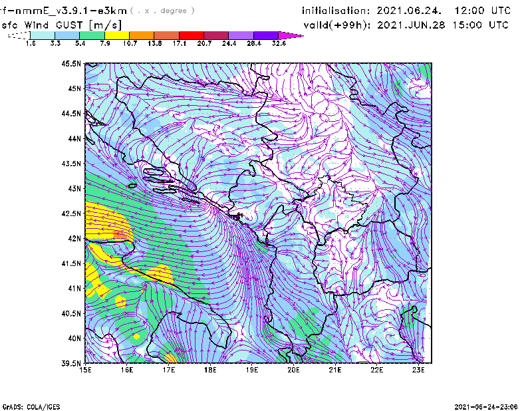Image resolution: width=532 pixels, height=411 pixels.
Task: Click the light cyan 1.6–3.3 legend swatch
Action: pyautogui.click(x=43, y=35)
